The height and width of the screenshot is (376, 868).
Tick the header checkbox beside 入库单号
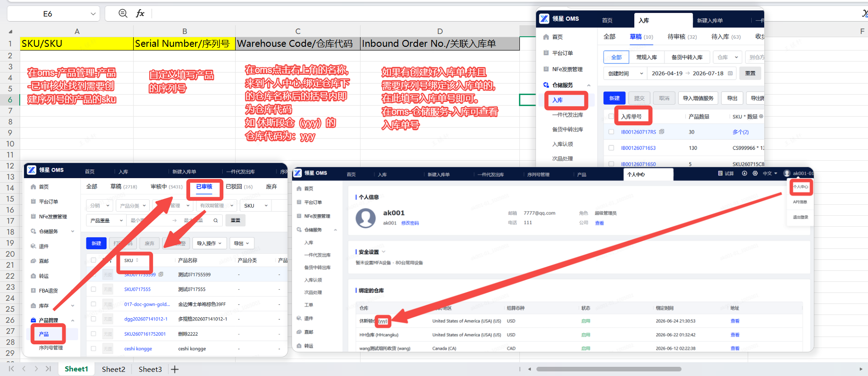611,116
